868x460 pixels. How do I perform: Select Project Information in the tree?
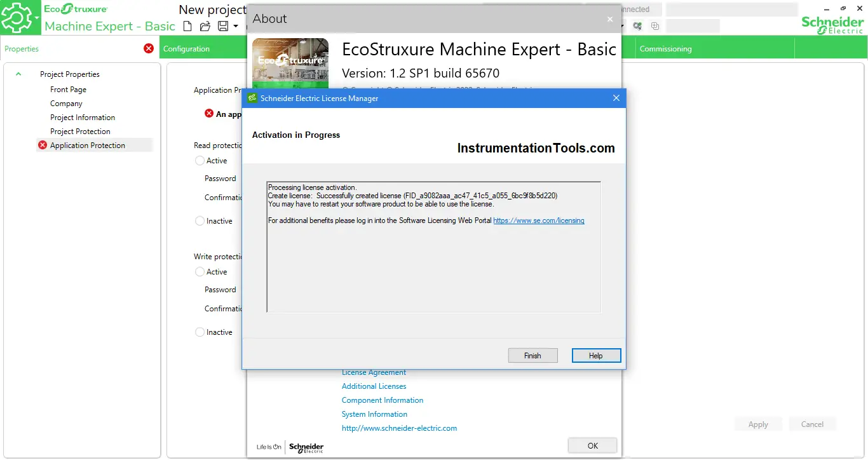coord(83,118)
